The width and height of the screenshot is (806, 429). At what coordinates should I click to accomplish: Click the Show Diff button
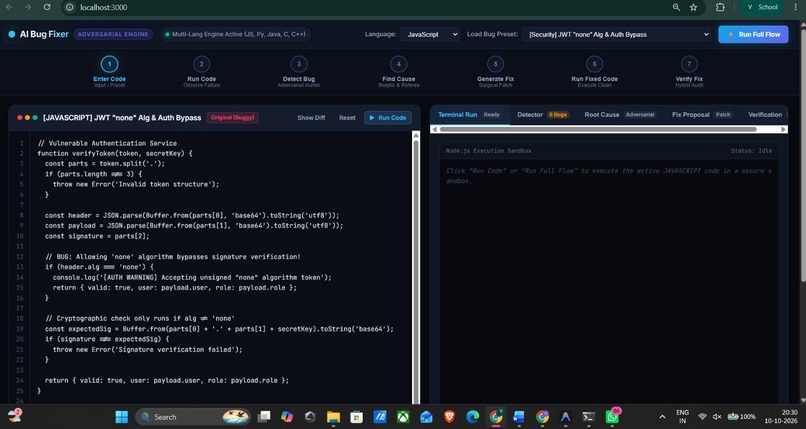pos(311,118)
